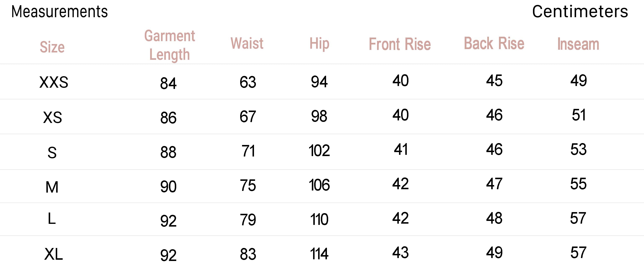The height and width of the screenshot is (270, 644).
Task: Click the Garment Length column header
Action: 170,45
